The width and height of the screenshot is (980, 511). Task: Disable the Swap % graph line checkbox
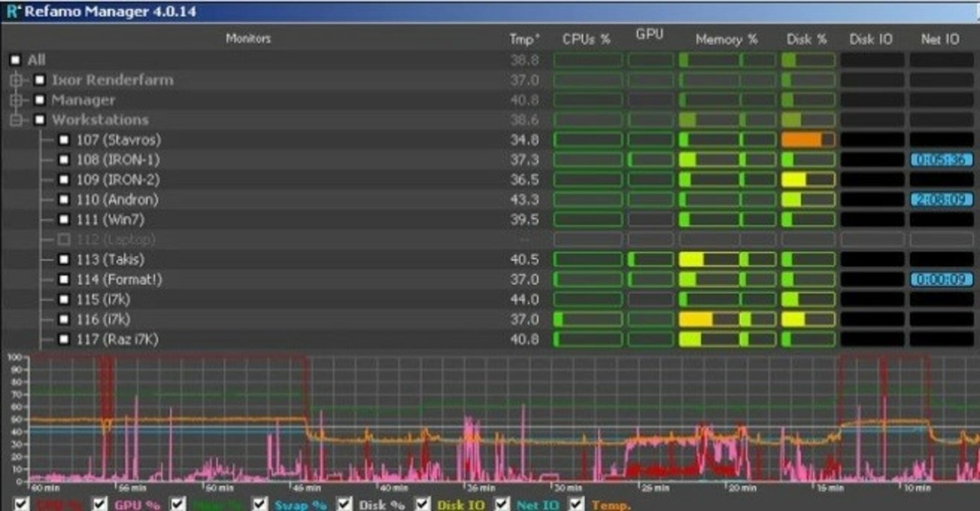260,504
